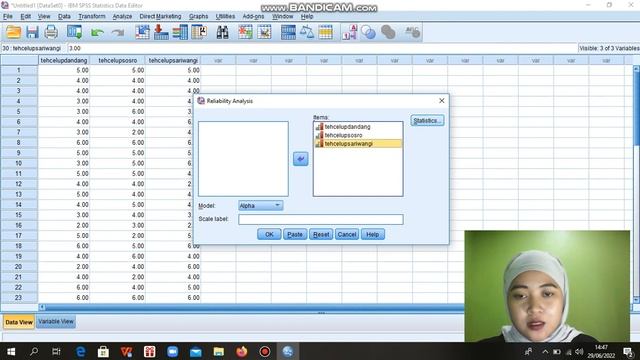
Task: Open the Graphs menu
Action: tap(198, 16)
